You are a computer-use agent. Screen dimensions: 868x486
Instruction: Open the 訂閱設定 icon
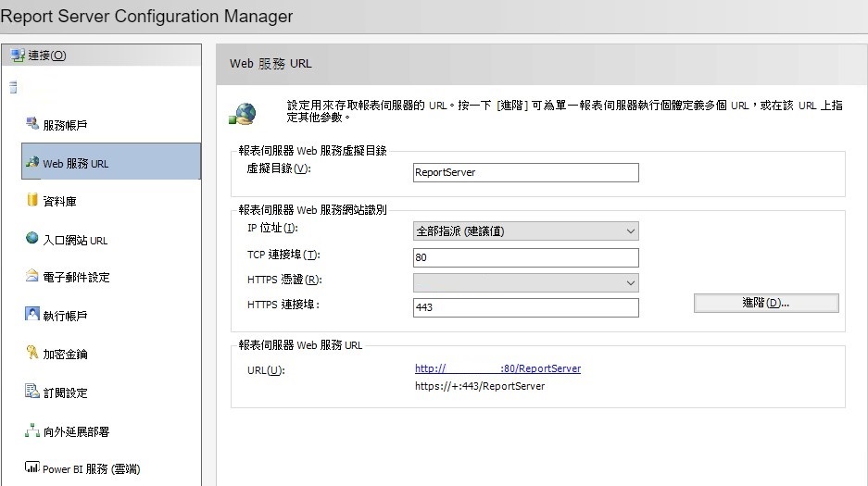tap(32, 393)
